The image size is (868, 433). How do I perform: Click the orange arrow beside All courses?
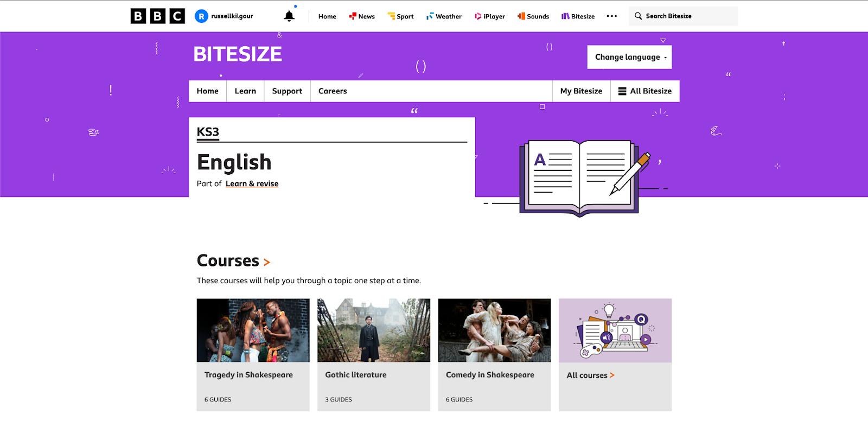point(612,375)
